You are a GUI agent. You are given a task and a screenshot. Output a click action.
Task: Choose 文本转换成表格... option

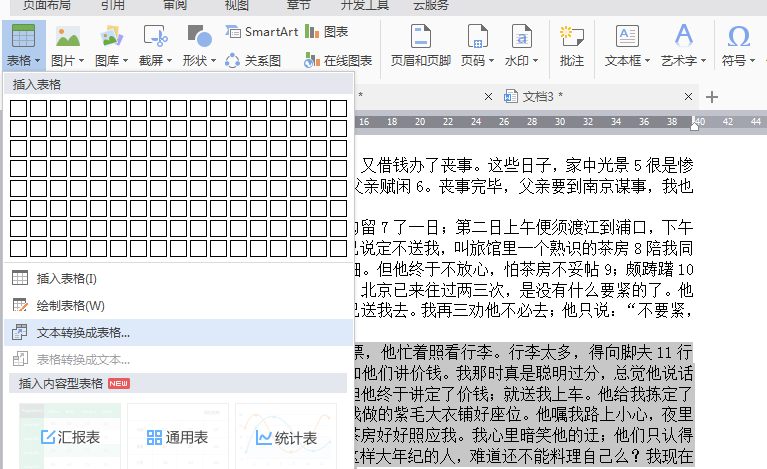(x=178, y=333)
